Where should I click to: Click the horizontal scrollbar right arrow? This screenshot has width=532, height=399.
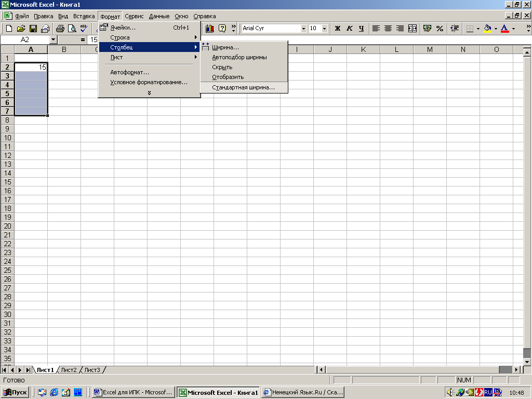pyautogui.click(x=516, y=369)
